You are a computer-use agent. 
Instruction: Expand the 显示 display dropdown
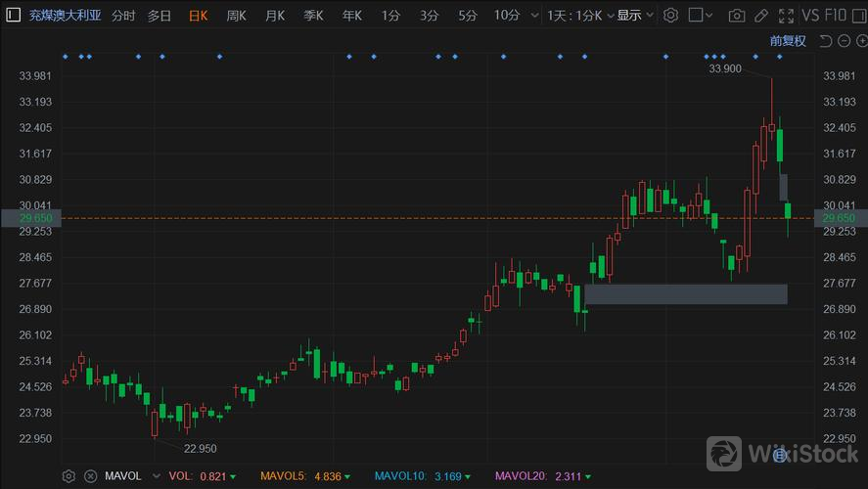634,16
